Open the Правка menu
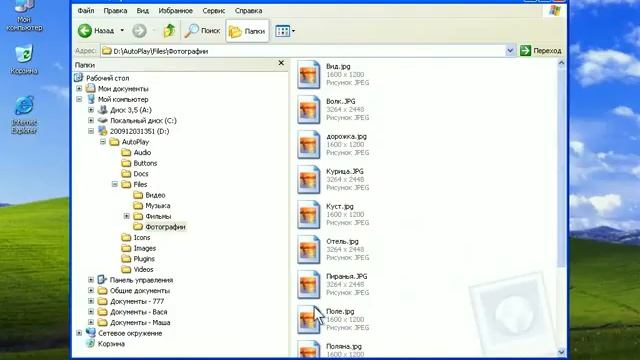 tap(115, 11)
